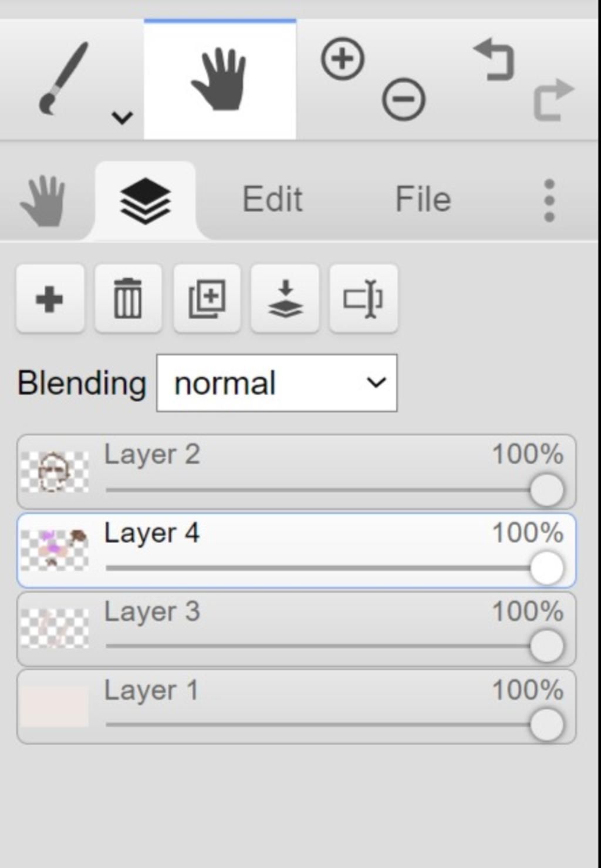Open the Blending mode dropdown
Screen dimensions: 601x868
click(x=277, y=383)
